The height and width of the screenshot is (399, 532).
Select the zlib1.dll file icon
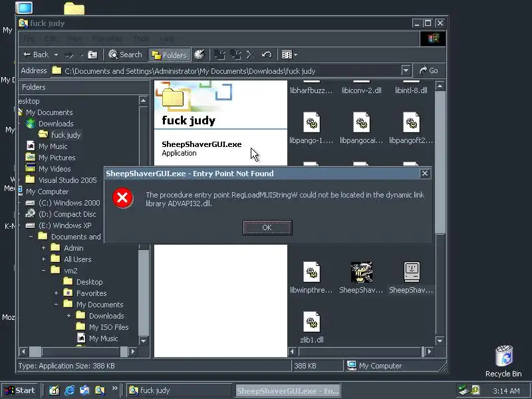click(x=311, y=322)
